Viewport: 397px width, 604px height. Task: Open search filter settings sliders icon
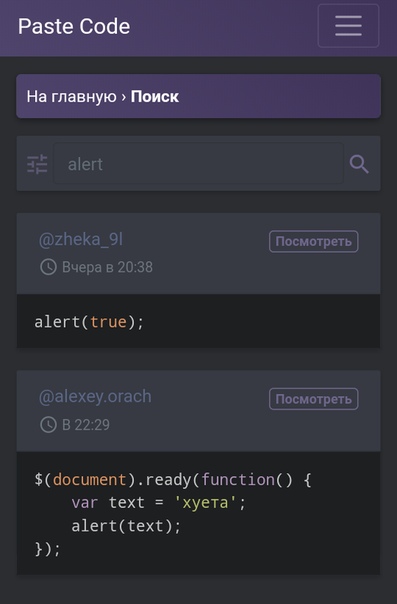pyautogui.click(x=37, y=164)
